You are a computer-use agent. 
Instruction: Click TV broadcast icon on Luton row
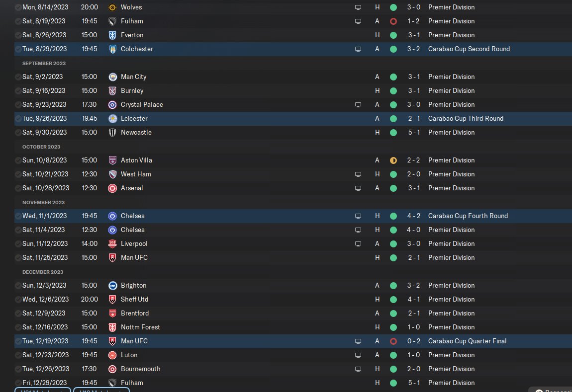pos(358,355)
